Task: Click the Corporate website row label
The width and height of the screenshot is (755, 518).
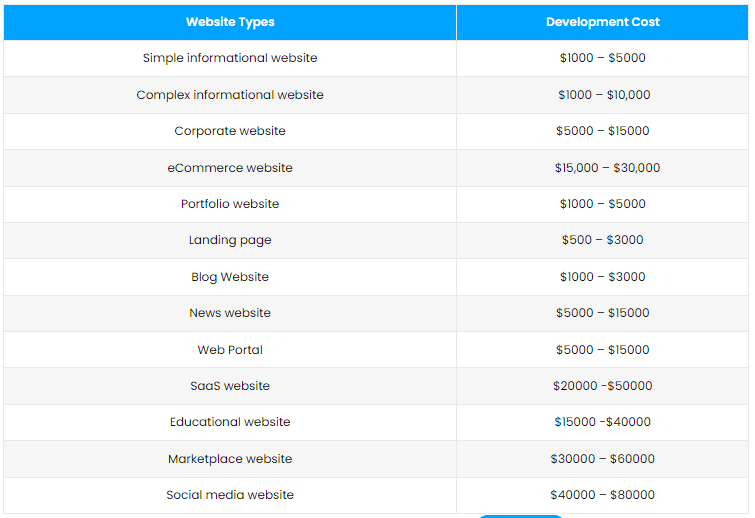Action: pyautogui.click(x=230, y=131)
